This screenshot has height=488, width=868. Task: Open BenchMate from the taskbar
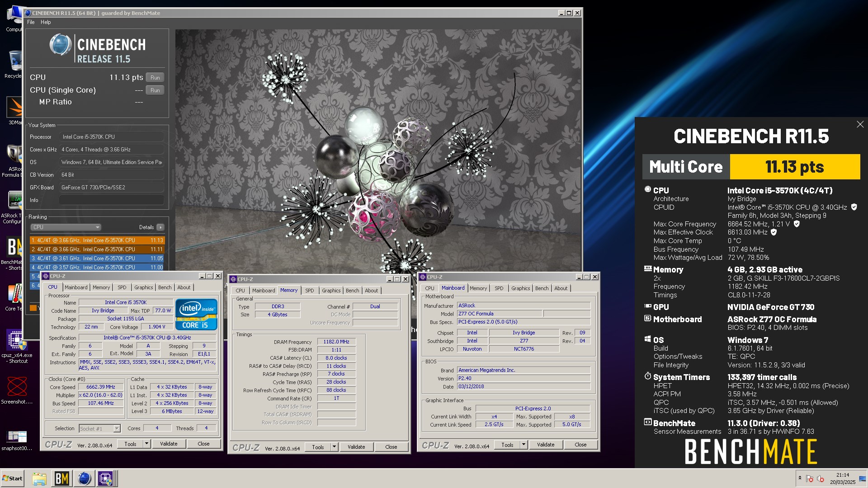(x=62, y=479)
